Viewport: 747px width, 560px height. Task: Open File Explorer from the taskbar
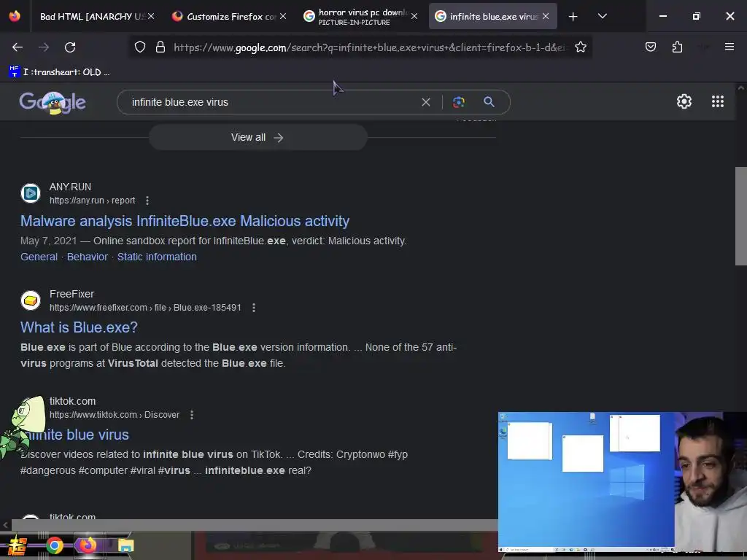pyautogui.click(x=125, y=545)
